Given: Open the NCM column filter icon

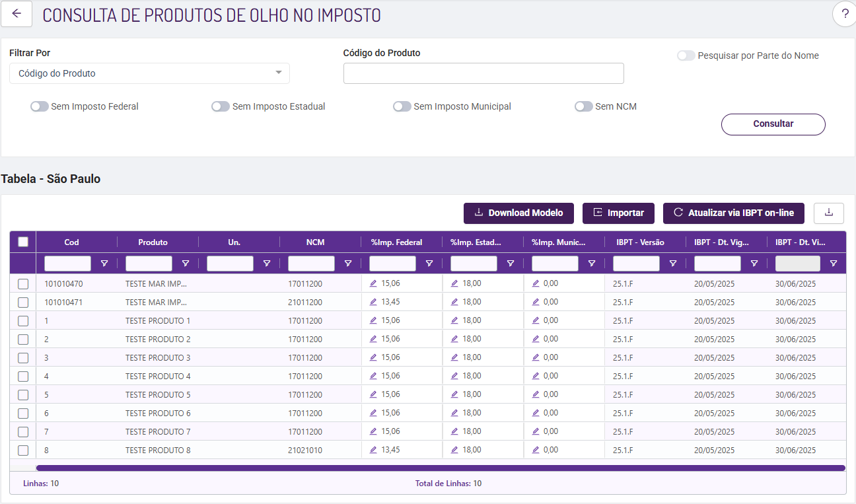Looking at the screenshot, I should (348, 264).
